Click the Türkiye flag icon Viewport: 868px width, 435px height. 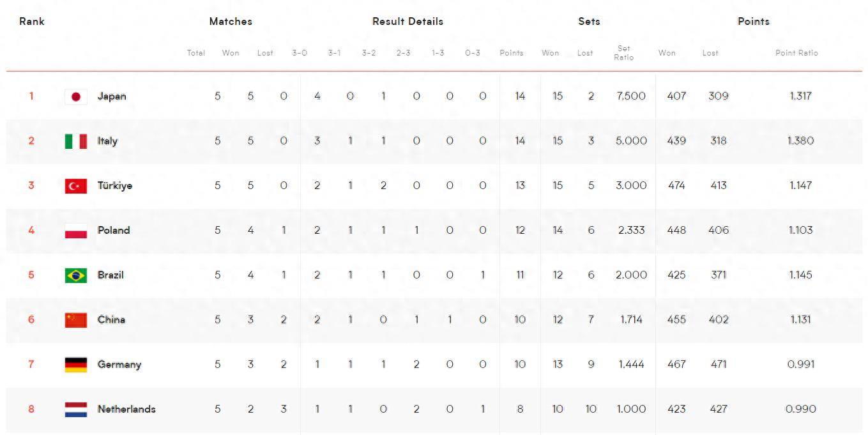tap(76, 186)
